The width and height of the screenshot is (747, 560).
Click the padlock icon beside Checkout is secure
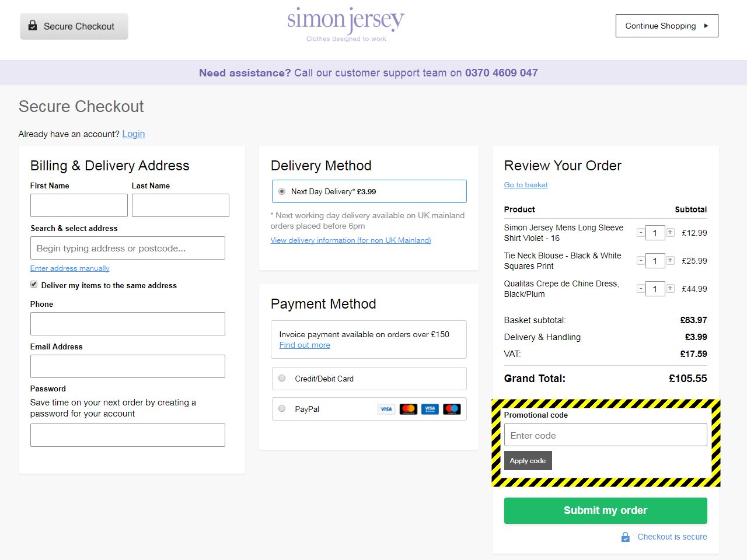click(x=625, y=537)
